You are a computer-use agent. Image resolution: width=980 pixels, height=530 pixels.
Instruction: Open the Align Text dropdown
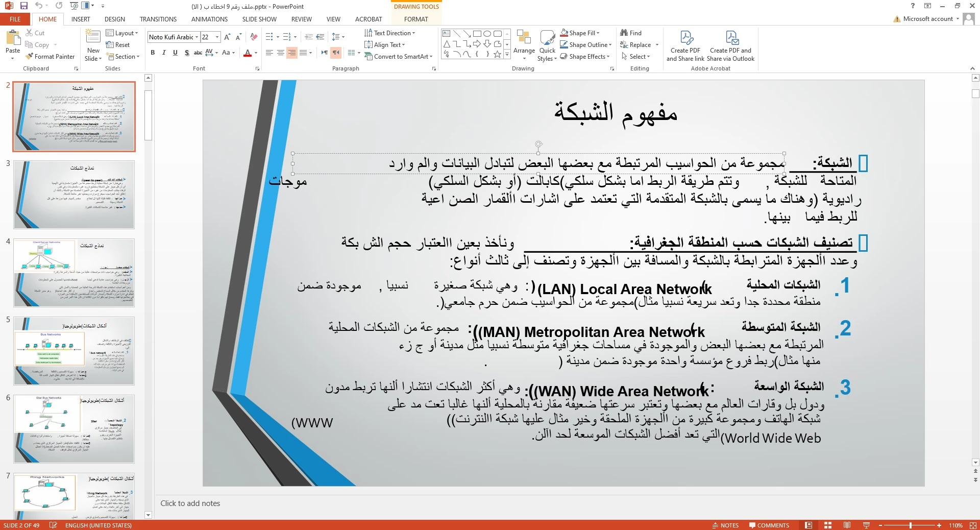tap(385, 44)
